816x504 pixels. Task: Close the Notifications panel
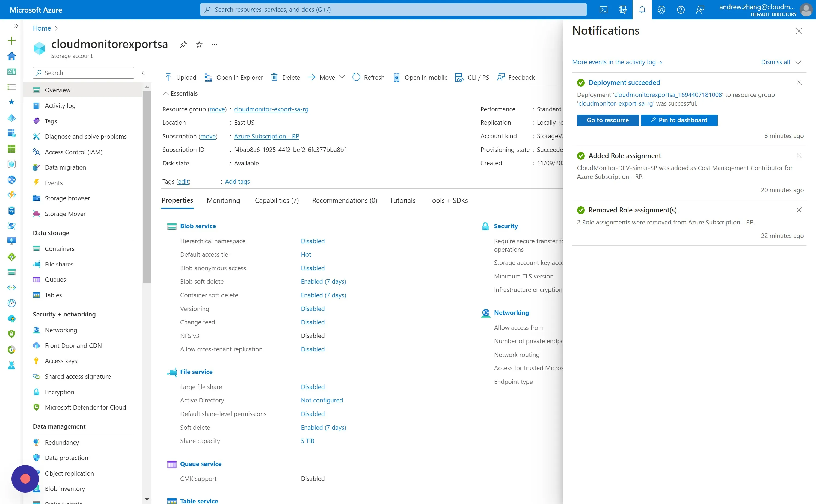tap(798, 31)
